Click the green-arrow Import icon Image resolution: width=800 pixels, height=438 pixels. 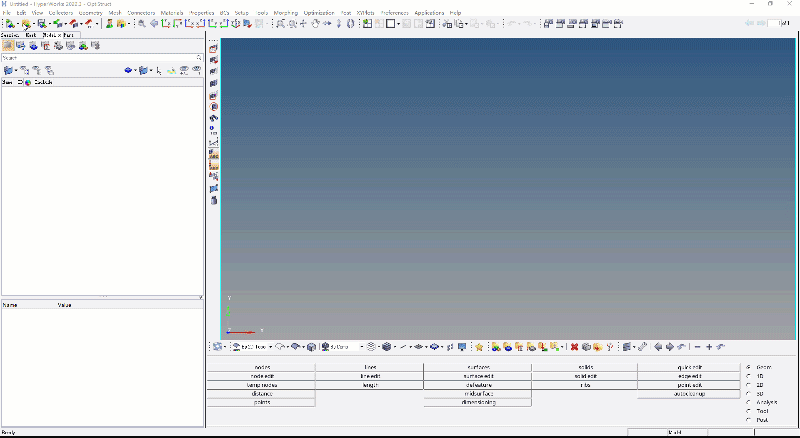(58, 23)
